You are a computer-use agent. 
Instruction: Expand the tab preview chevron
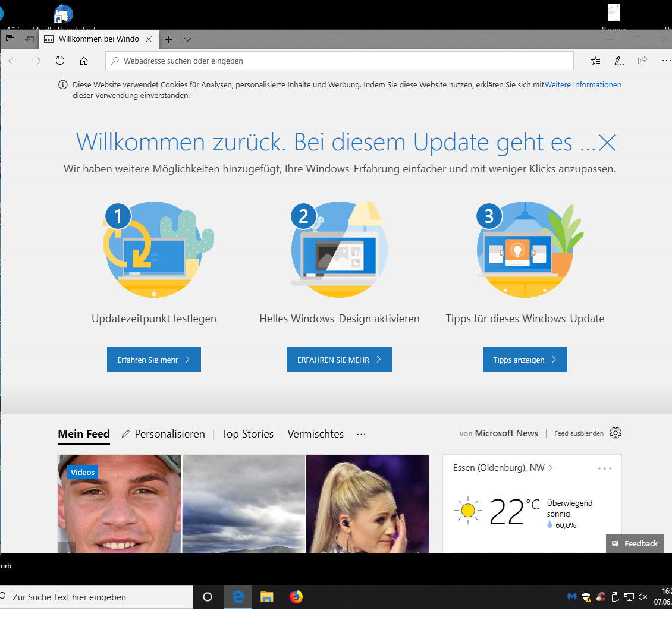[187, 39]
